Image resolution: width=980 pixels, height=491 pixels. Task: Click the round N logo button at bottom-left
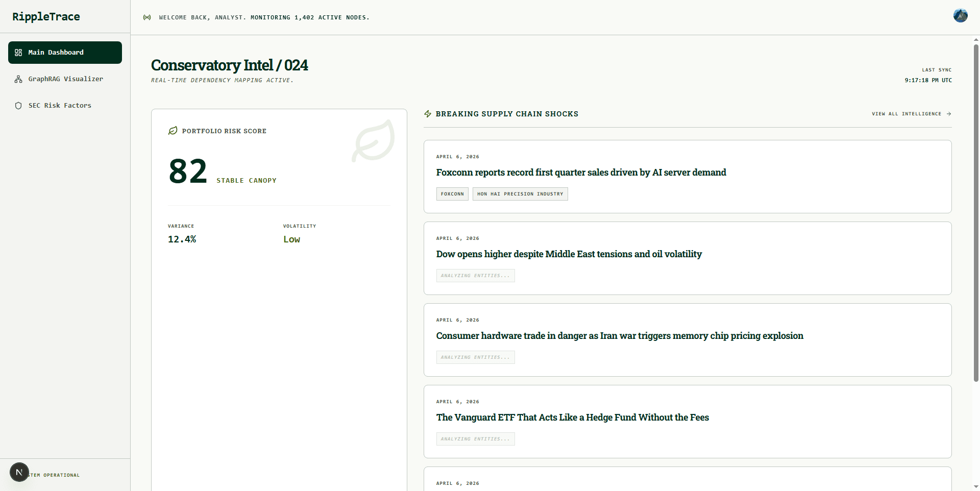[19, 472]
